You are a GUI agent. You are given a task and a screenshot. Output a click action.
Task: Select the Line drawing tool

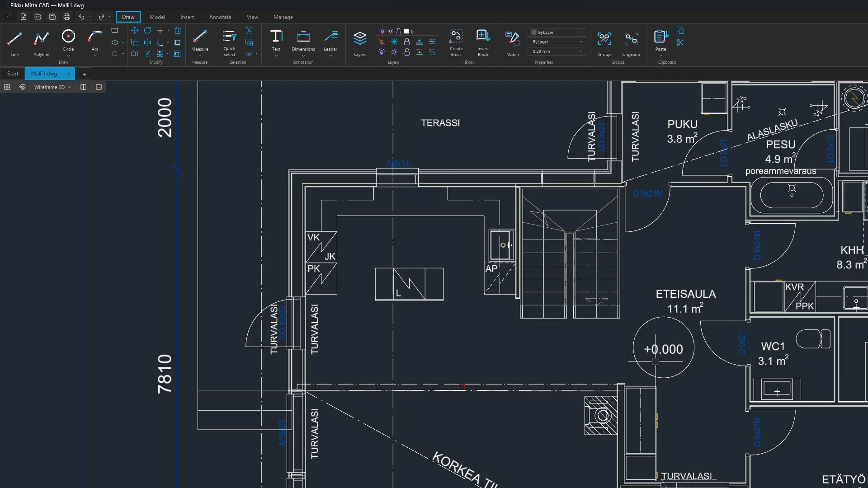14,43
